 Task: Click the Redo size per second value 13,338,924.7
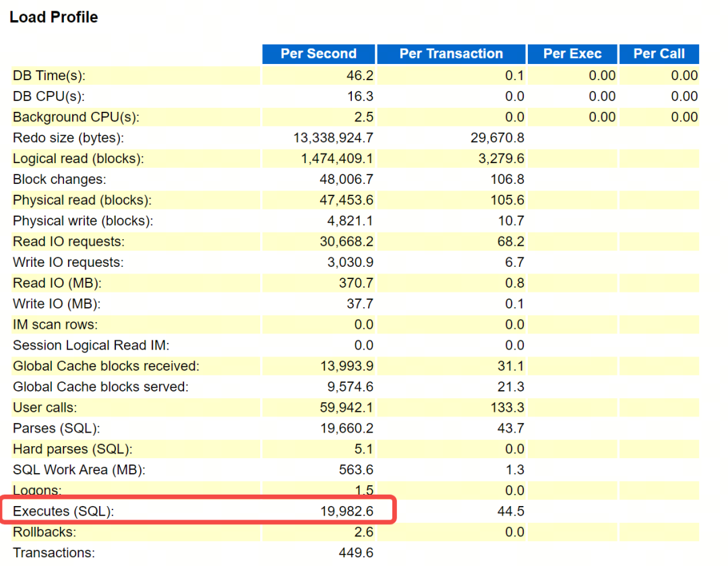(x=334, y=137)
